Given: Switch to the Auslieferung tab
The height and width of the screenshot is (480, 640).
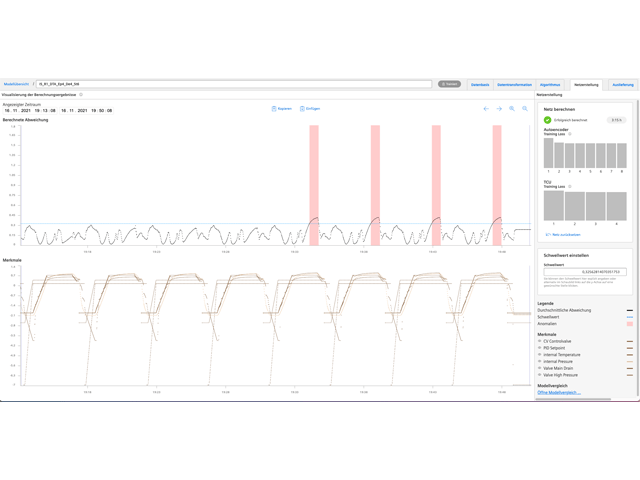Looking at the screenshot, I should 623,84.
